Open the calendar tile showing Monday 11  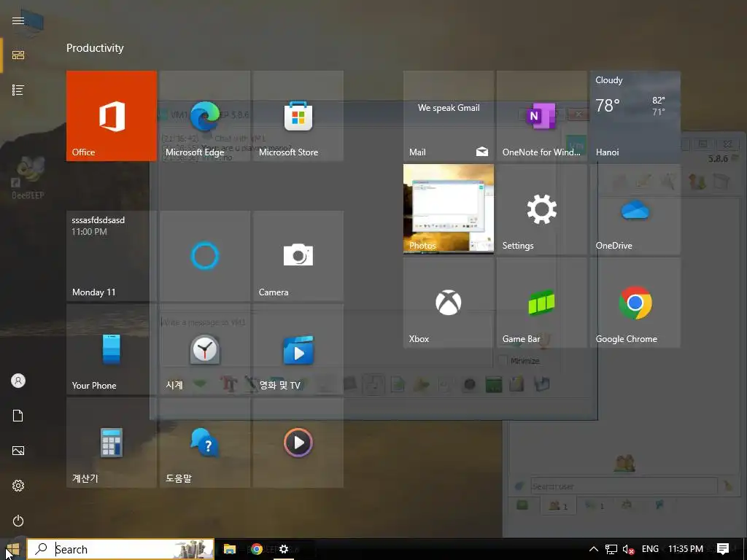pos(112,256)
